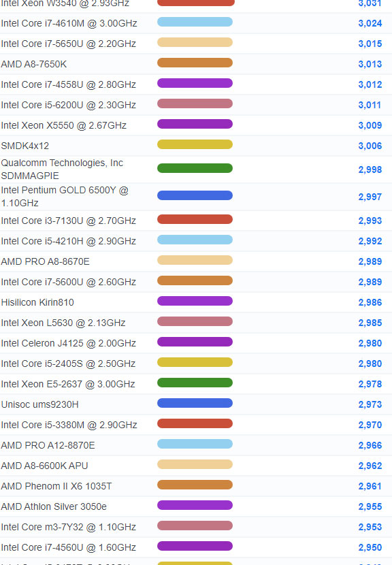The height and width of the screenshot is (565, 392).
Task: Select Intel Core m3-7Y32 @ 1.10GHz
Action: point(69,527)
